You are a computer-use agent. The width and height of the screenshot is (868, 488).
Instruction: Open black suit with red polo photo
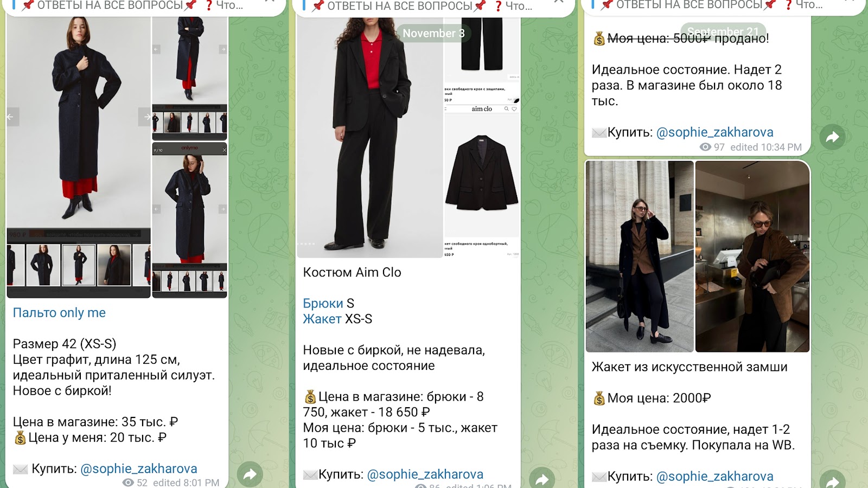coord(370,137)
